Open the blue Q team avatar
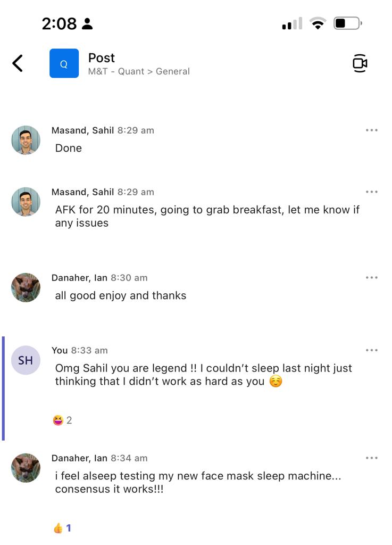This screenshot has width=392, height=545. tap(64, 63)
